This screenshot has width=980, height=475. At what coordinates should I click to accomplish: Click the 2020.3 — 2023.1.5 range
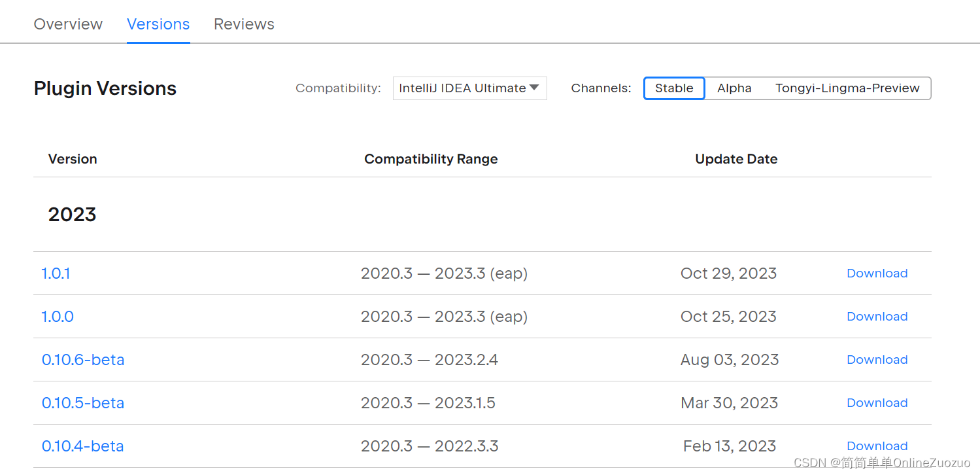428,403
